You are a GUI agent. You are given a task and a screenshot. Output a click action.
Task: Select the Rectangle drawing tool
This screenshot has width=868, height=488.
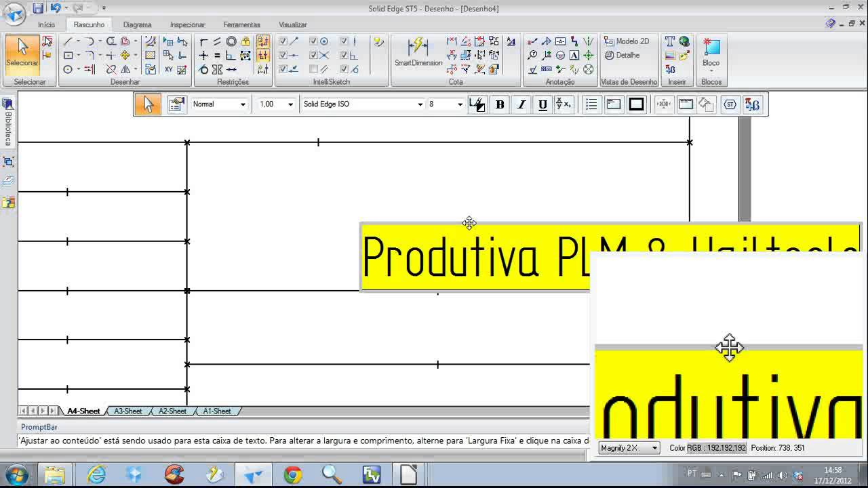68,56
